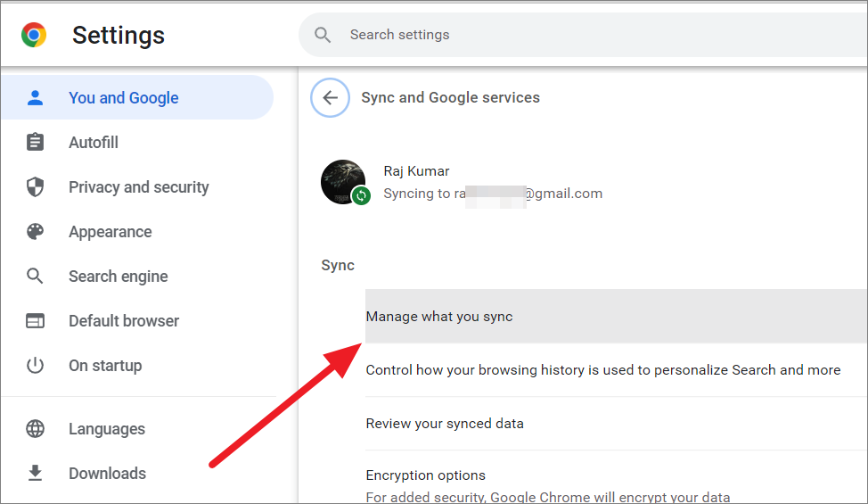Open Manage what you sync
This screenshot has width=868, height=504.
click(616, 317)
